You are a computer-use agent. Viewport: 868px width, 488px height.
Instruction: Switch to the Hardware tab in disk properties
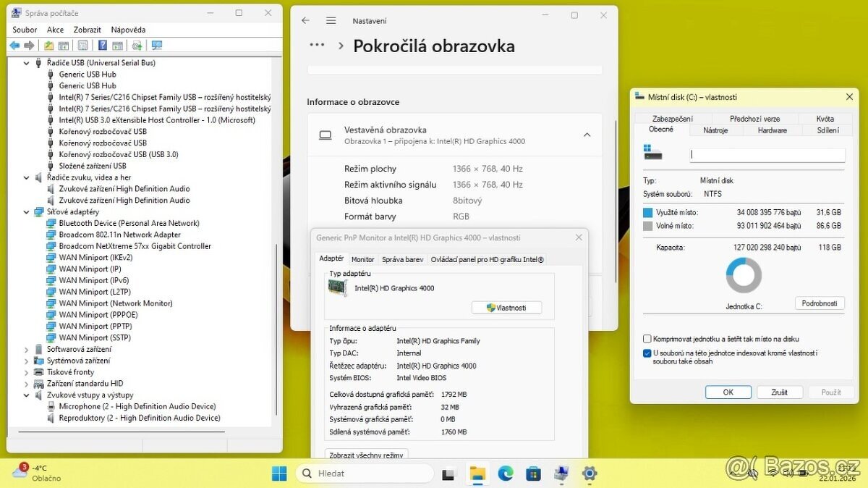click(772, 130)
